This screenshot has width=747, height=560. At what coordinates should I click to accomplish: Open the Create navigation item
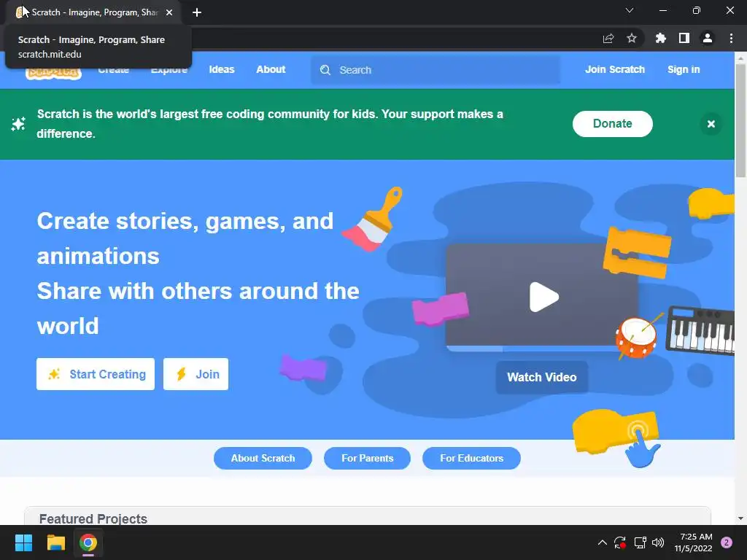coord(113,69)
